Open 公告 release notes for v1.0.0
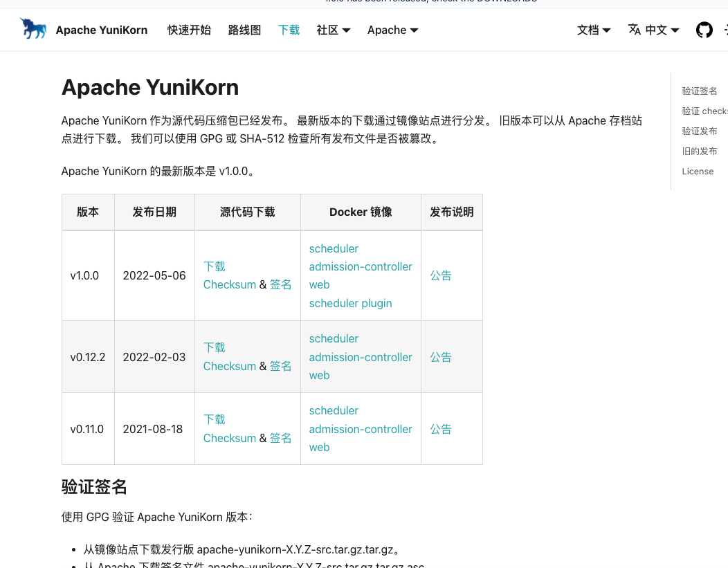Screen dimensions: 728x568 (440, 275)
